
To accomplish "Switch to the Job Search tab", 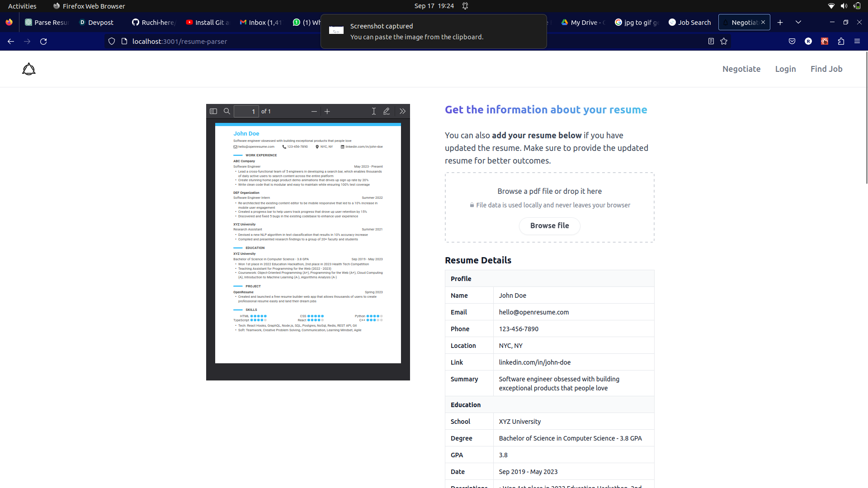I will 689,22.
